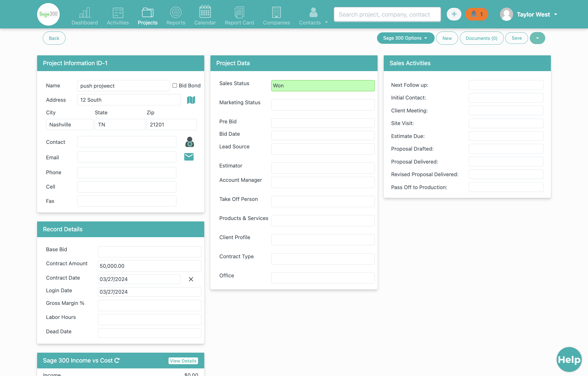Image resolution: width=588 pixels, height=376 pixels.
Task: Expand the Sage 300 Options dropdown
Action: click(405, 38)
